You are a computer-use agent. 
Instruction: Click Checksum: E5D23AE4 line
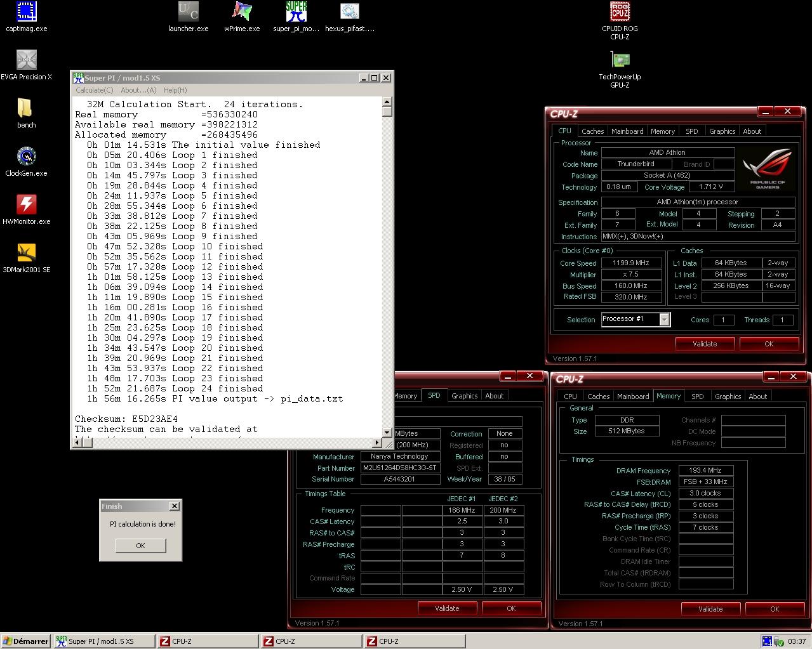(x=126, y=419)
